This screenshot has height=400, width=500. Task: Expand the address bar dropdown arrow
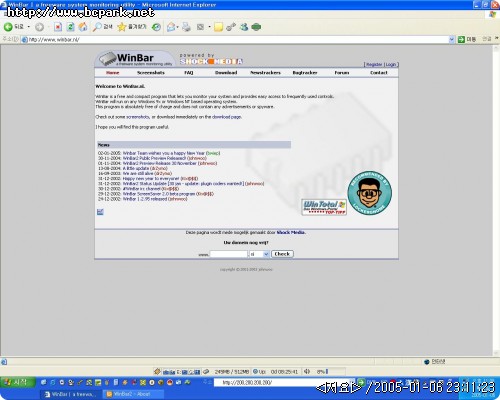pyautogui.click(x=452, y=39)
